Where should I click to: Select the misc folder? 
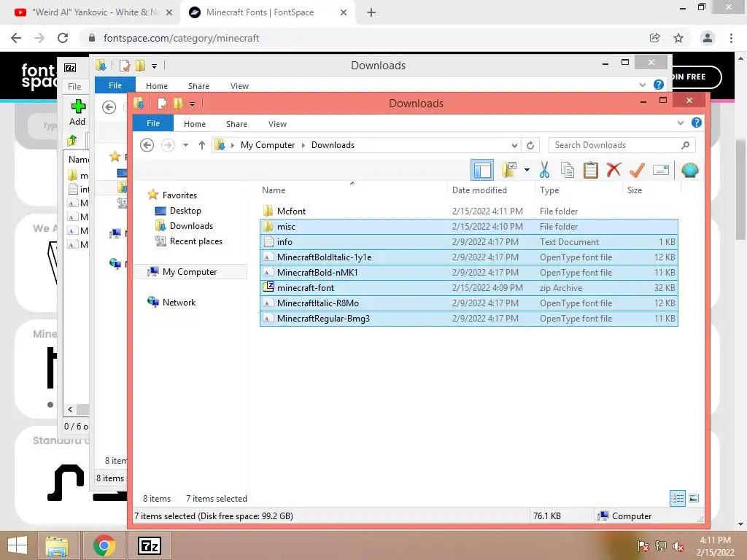click(x=469, y=226)
